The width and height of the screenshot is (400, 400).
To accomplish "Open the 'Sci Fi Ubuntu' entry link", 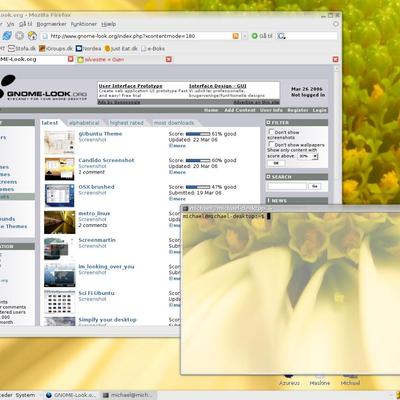I will [96, 293].
